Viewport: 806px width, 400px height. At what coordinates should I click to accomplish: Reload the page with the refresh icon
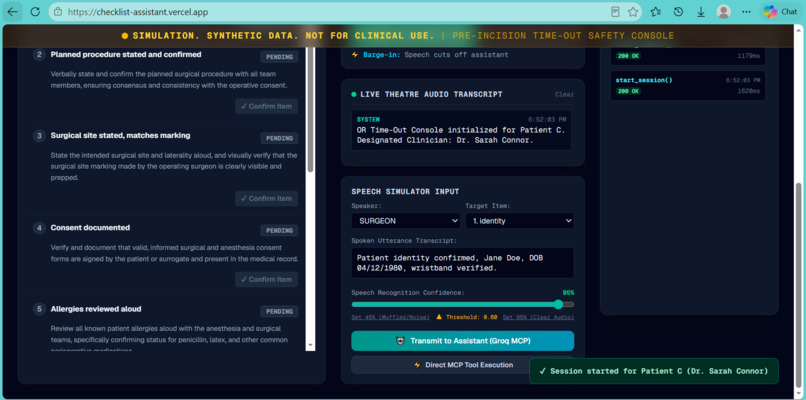coord(35,11)
